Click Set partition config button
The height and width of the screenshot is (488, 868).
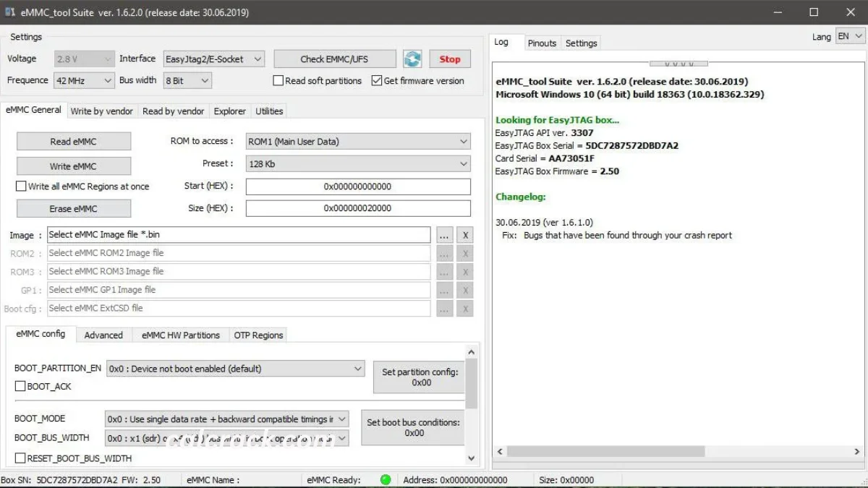point(420,377)
